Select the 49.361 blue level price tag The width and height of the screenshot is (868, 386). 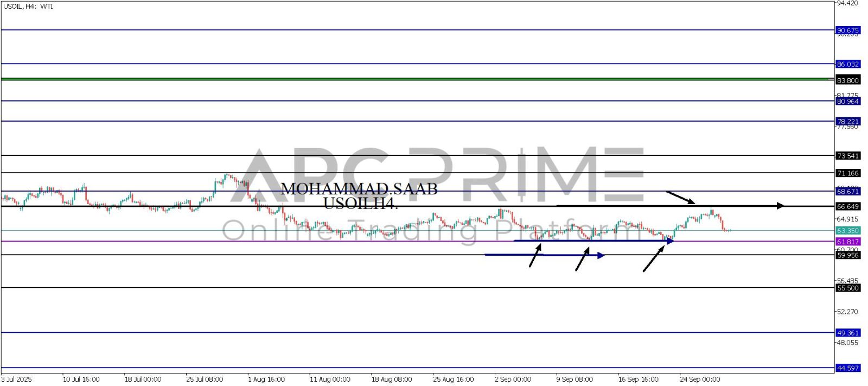pos(847,333)
